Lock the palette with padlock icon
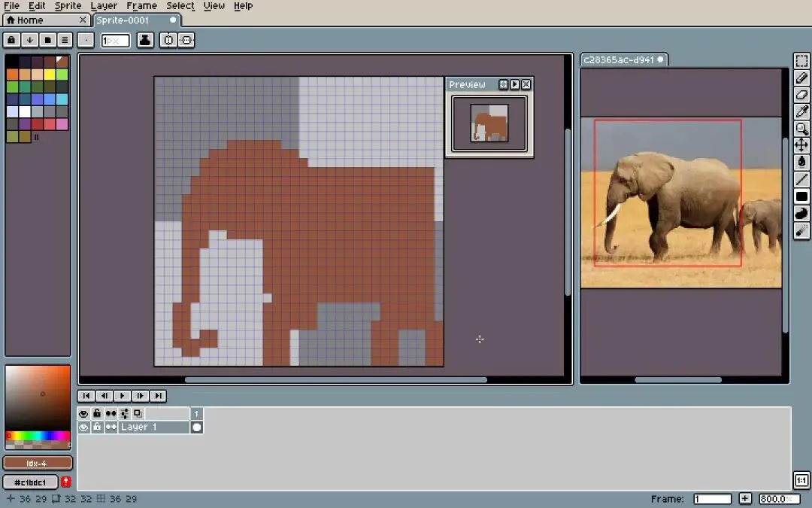Screen dimensions: 812x508 [x=11, y=40]
